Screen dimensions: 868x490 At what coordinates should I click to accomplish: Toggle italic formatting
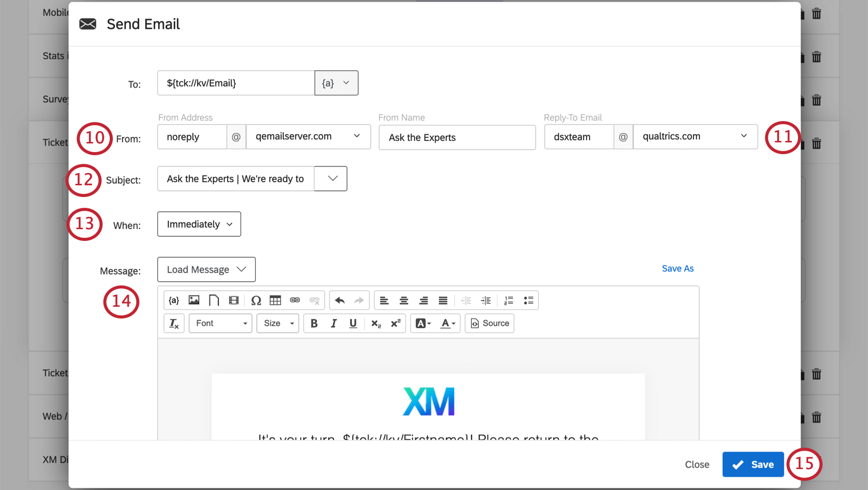(333, 323)
